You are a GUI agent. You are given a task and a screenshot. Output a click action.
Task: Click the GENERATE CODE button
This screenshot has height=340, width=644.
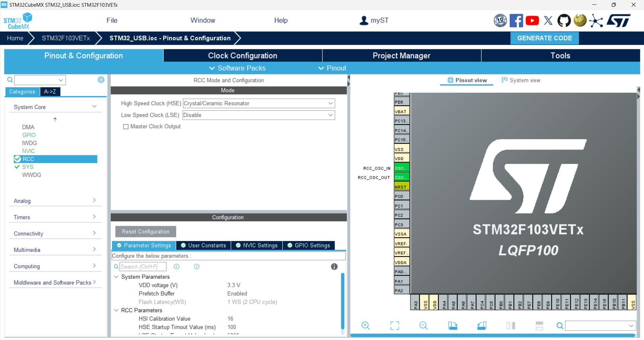[544, 38]
